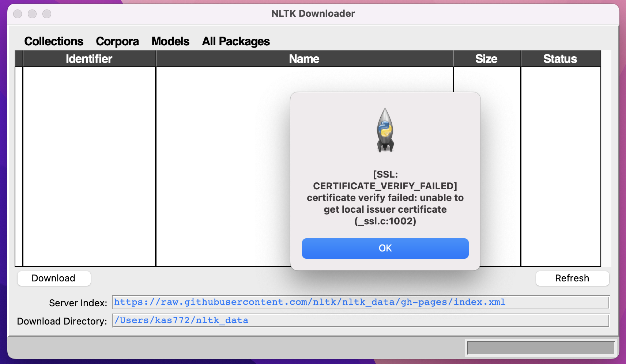This screenshot has height=364, width=626.
Task: Dismiss the SSL error with OK
Action: click(385, 248)
